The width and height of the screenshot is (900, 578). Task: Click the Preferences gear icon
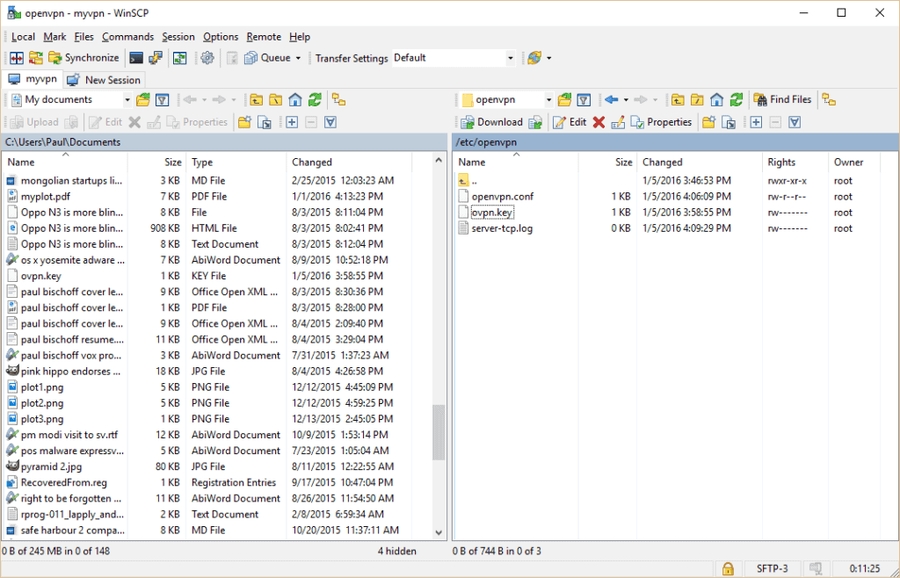click(207, 58)
